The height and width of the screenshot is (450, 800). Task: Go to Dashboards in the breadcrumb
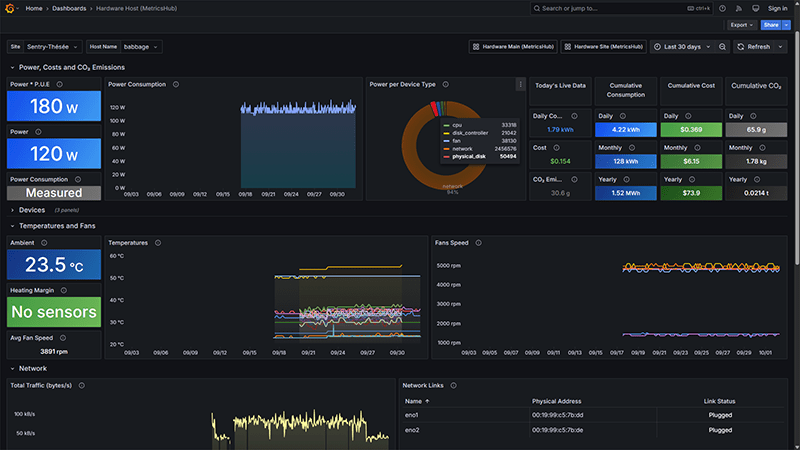tap(68, 8)
